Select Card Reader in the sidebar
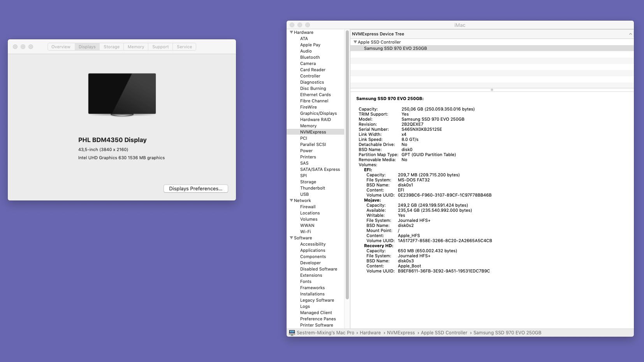The width and height of the screenshot is (644, 362). pyautogui.click(x=313, y=70)
